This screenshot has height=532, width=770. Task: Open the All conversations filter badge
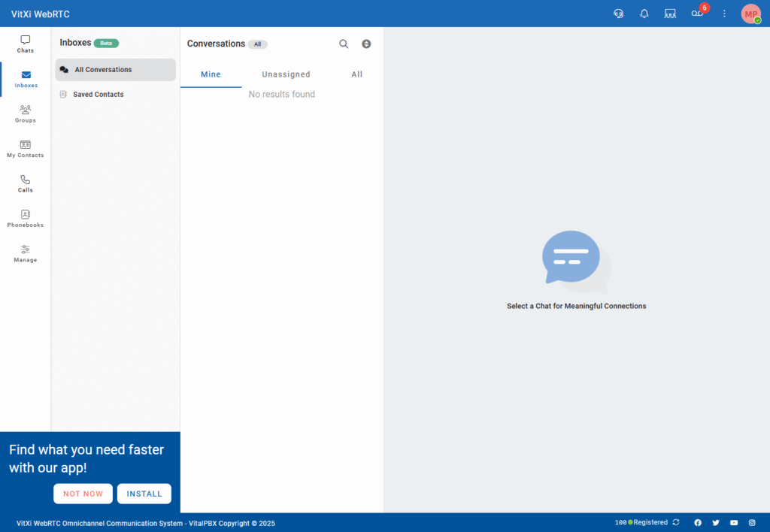(258, 44)
